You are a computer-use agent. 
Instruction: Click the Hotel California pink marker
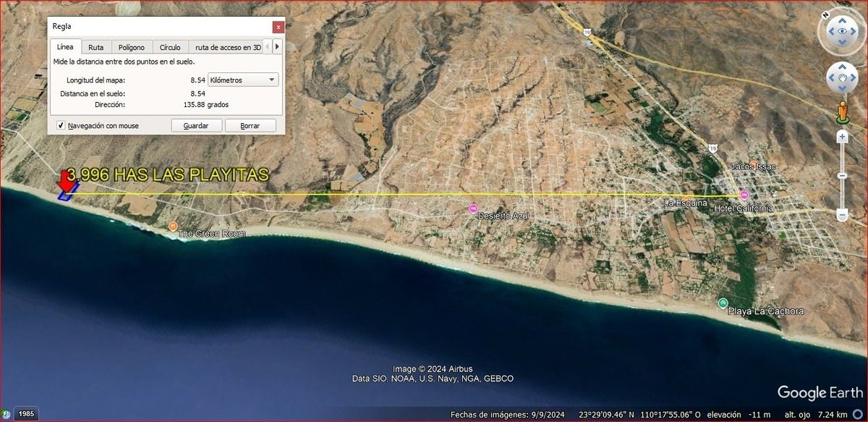pyautogui.click(x=744, y=195)
